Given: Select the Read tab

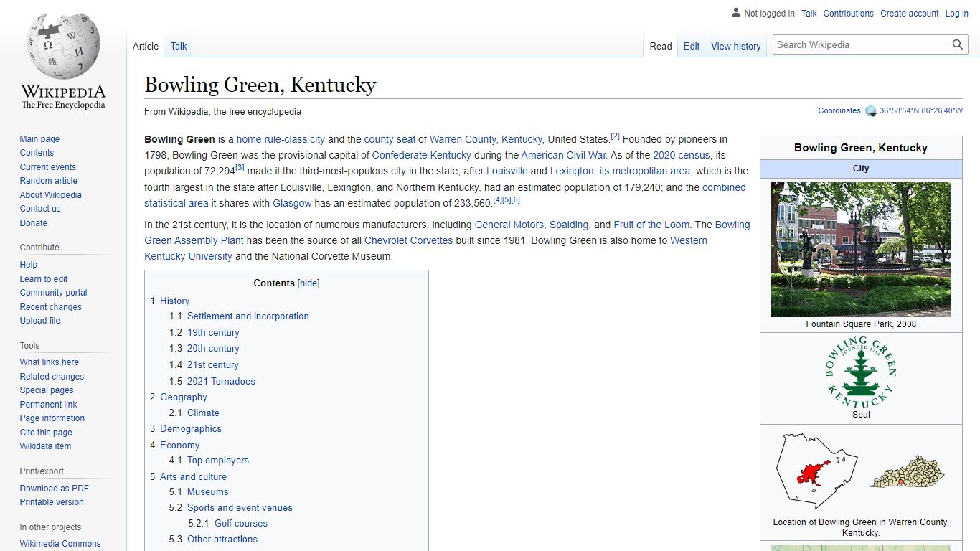Looking at the screenshot, I should pyautogui.click(x=661, y=46).
